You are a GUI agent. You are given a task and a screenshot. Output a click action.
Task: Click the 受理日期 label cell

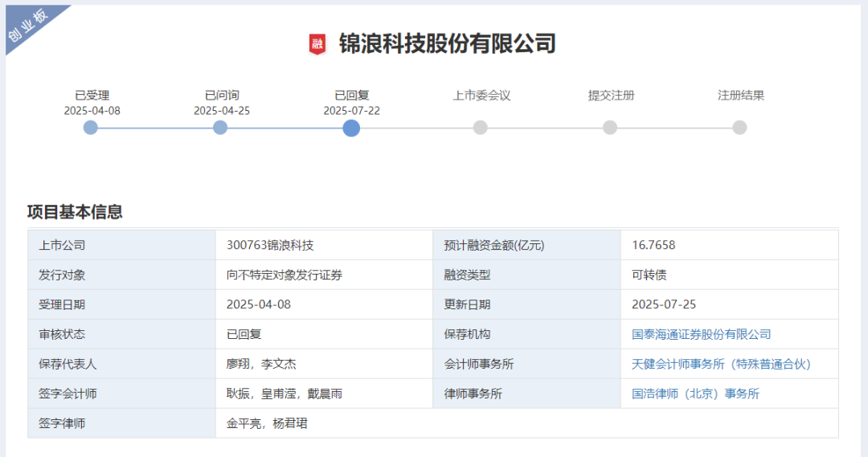(x=122, y=304)
